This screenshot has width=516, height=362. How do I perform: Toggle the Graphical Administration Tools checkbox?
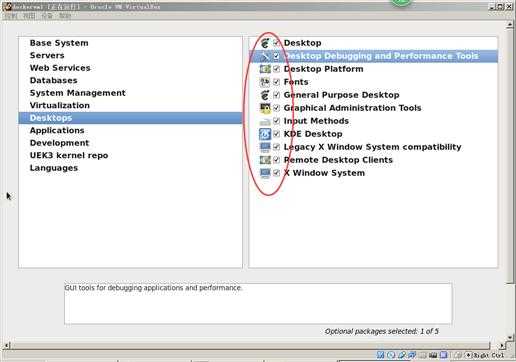276,108
